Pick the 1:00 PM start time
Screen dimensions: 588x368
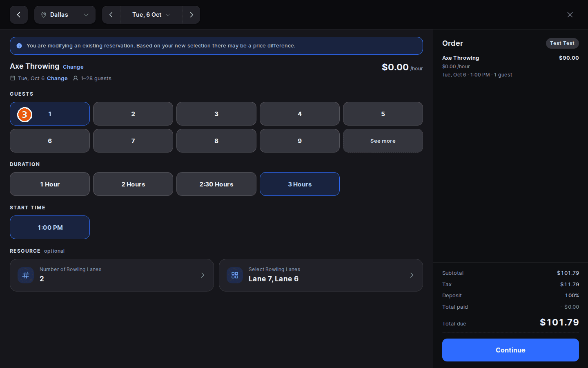pos(50,227)
